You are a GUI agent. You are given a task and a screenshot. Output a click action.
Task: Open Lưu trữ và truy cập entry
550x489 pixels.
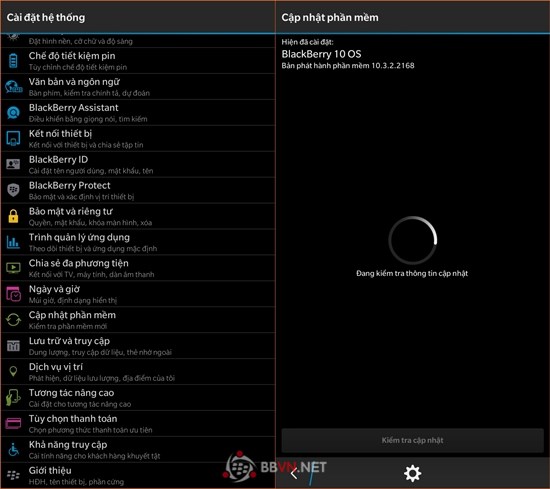pos(138,346)
